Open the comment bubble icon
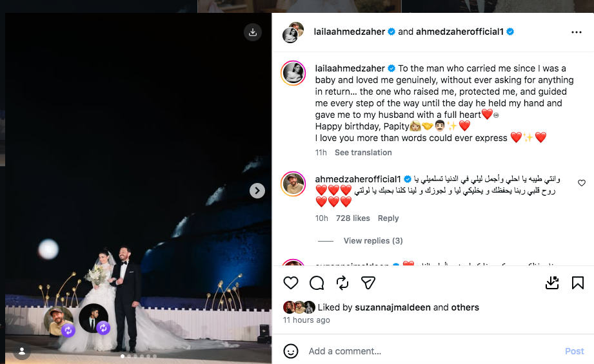Image resolution: width=594 pixels, height=364 pixels. [x=317, y=283]
